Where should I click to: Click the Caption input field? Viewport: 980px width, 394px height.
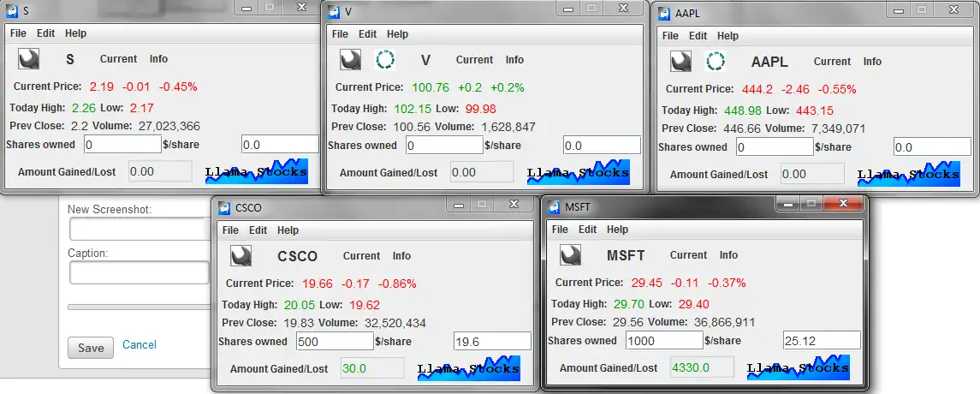point(140,272)
